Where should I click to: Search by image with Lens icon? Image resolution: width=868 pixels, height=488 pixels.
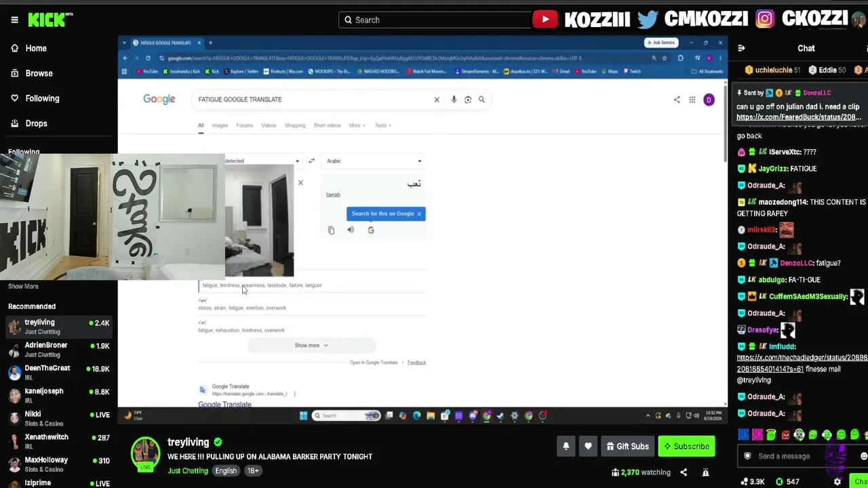468,100
